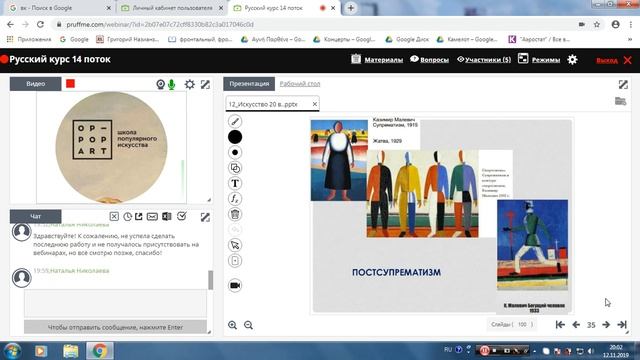The width and height of the screenshot is (640, 360).
Task: Bookmark this page with the star icon
Action: [x=597, y=24]
